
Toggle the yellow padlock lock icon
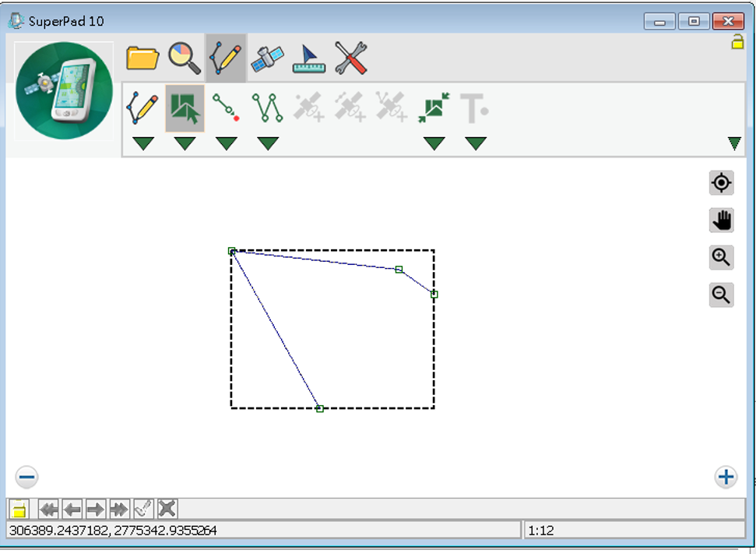pos(737,42)
